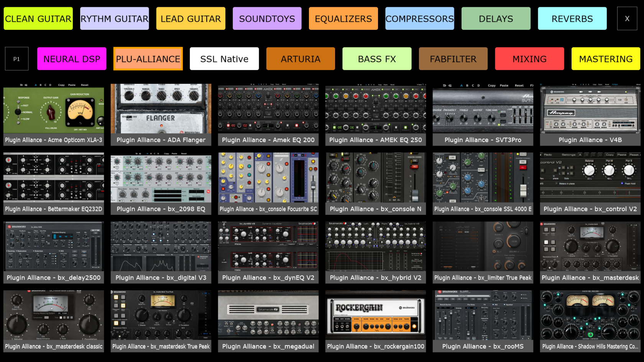Open the SSL Native group
644x362 pixels.
(x=224, y=59)
